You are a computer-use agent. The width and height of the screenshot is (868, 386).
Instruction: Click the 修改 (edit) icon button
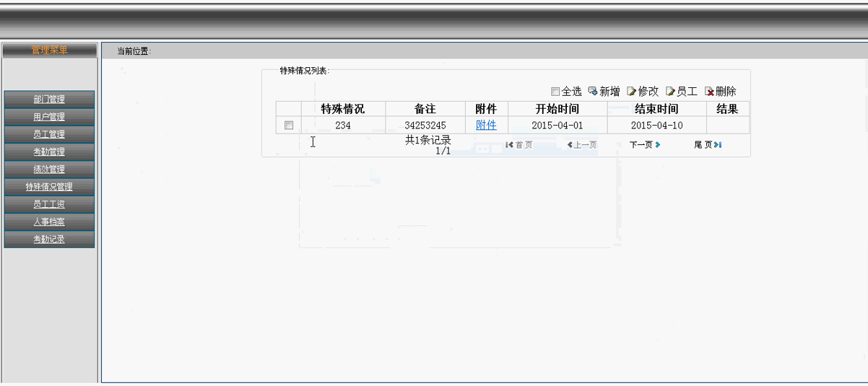click(x=643, y=92)
